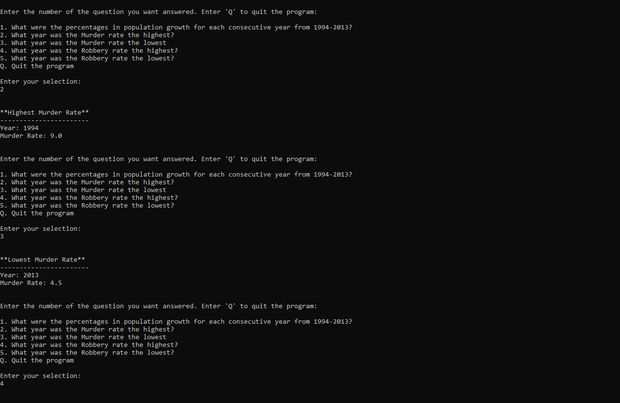Select the Year: 1994 output line
The image size is (620, 403).
point(19,128)
